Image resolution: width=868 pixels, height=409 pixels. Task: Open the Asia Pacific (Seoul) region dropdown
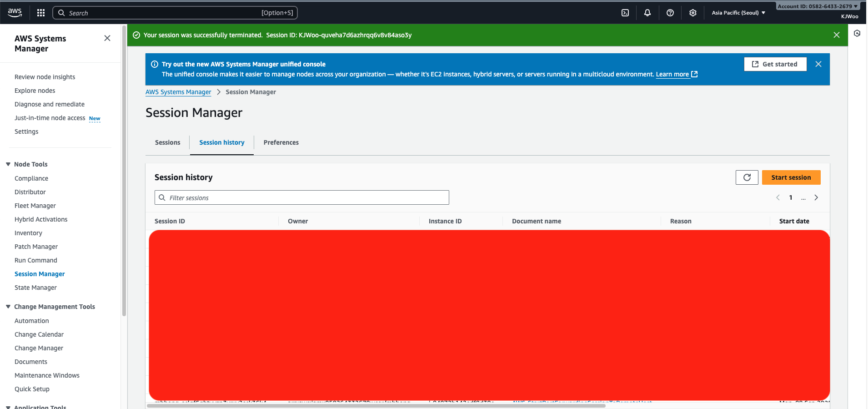tap(738, 13)
